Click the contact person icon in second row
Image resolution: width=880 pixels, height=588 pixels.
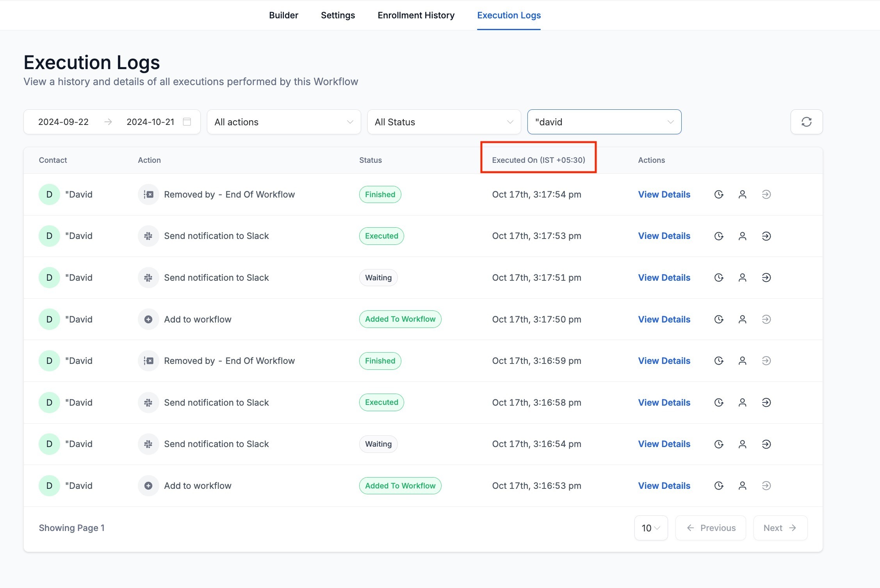click(742, 236)
